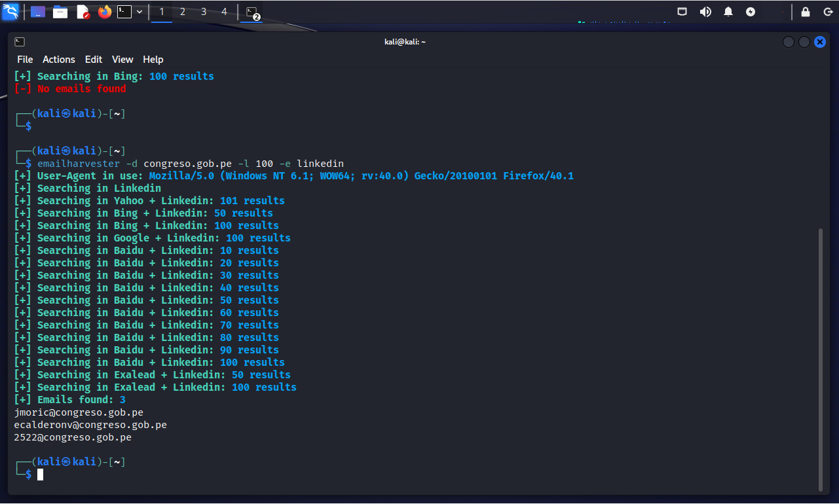Open the Actions menu
The image size is (839, 504).
[x=59, y=60]
